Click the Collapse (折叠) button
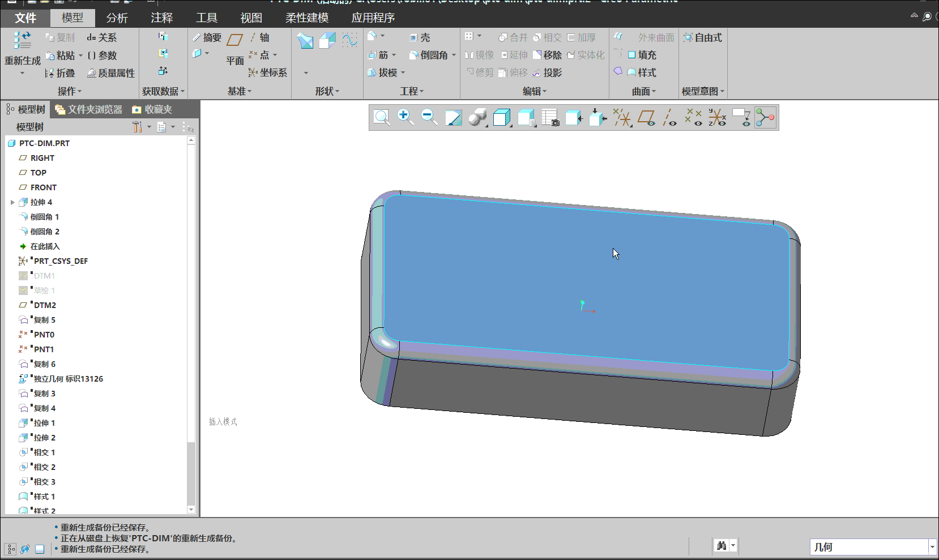 60,73
